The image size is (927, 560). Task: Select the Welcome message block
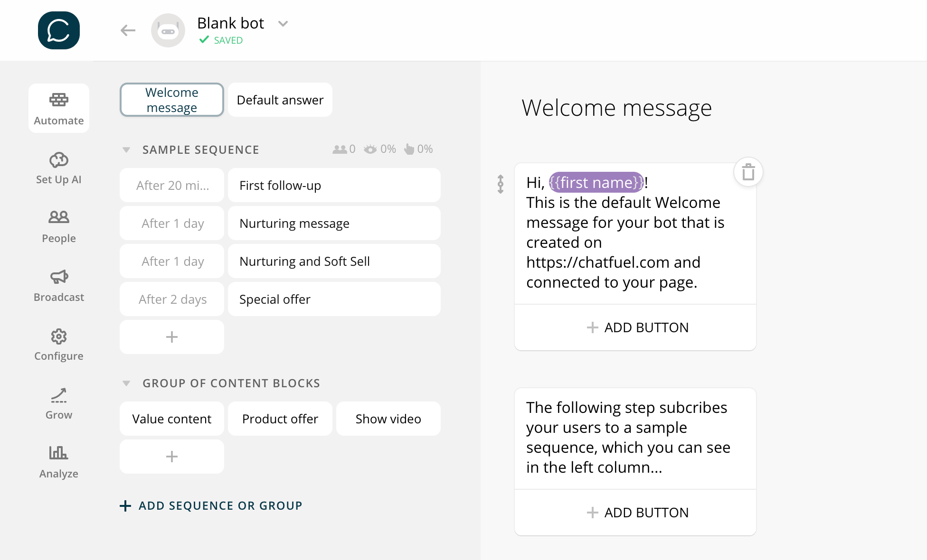[172, 100]
